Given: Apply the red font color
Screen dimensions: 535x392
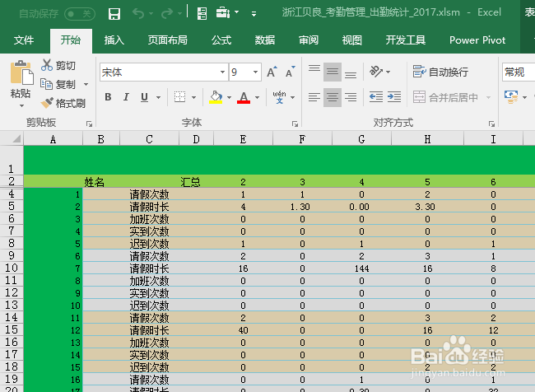Looking at the screenshot, I should 244,97.
